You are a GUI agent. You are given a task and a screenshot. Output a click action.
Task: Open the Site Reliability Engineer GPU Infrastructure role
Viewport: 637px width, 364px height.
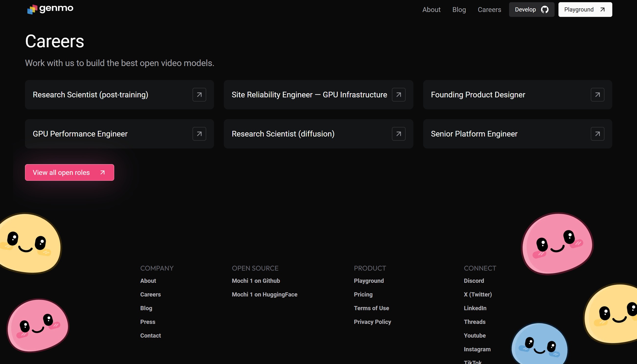click(318, 94)
